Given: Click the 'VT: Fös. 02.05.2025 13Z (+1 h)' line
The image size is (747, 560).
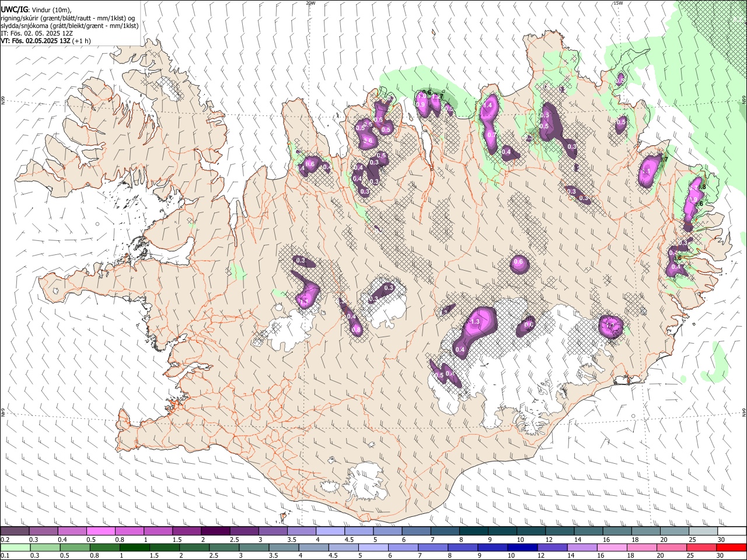Looking at the screenshot, I should coord(46,41).
